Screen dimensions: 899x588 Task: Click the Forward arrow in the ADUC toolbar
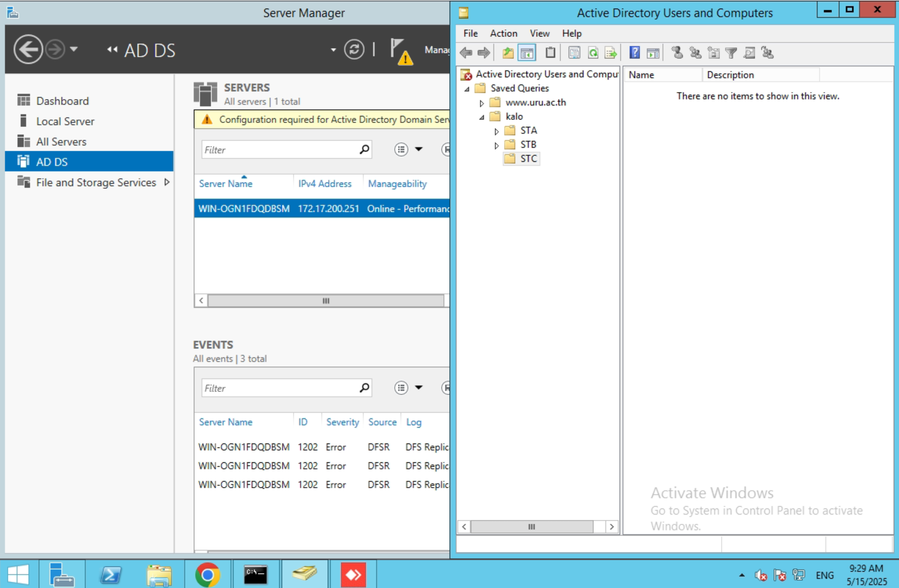click(x=483, y=53)
